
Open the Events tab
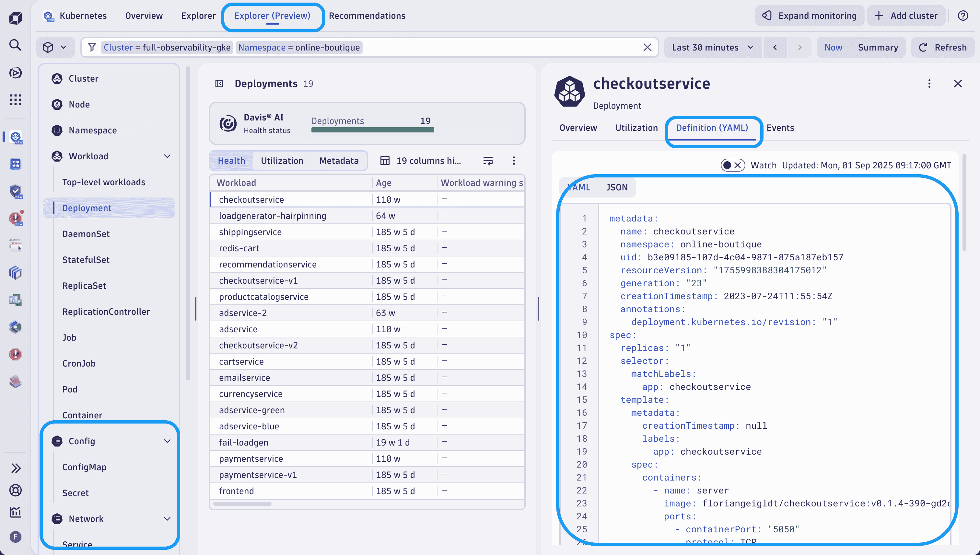coord(780,128)
